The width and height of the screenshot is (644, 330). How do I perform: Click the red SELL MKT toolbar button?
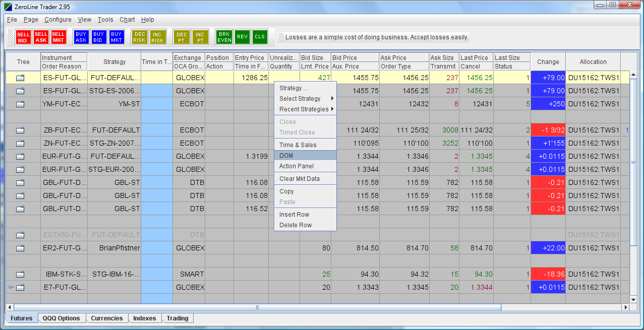pos(58,37)
